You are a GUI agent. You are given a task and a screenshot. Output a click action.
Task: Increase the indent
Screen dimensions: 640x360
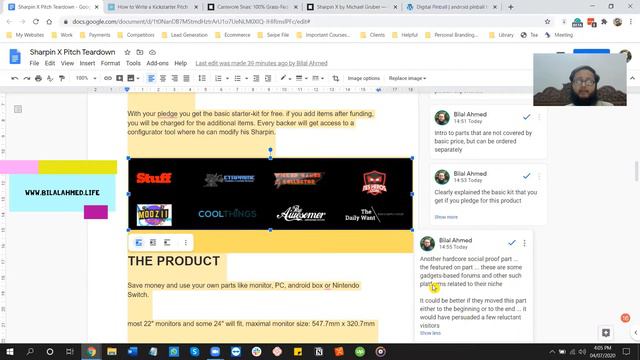(268, 78)
